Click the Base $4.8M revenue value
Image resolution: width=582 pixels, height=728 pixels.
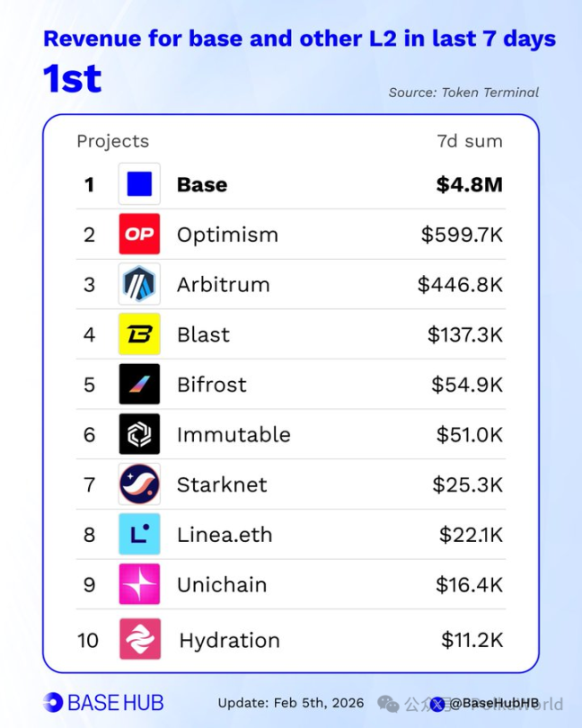point(469,184)
